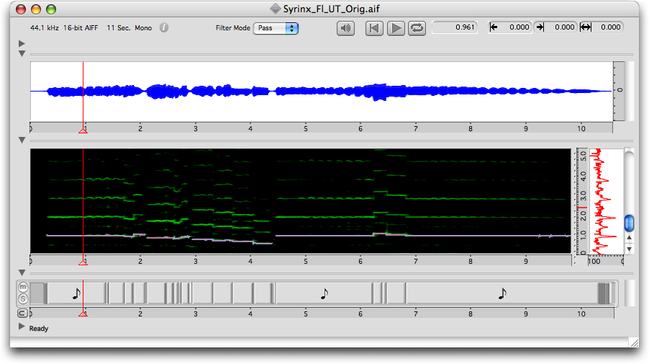Click the red playhead marker on waveform ruler
This screenshot has width=649, height=364.
tap(83, 130)
